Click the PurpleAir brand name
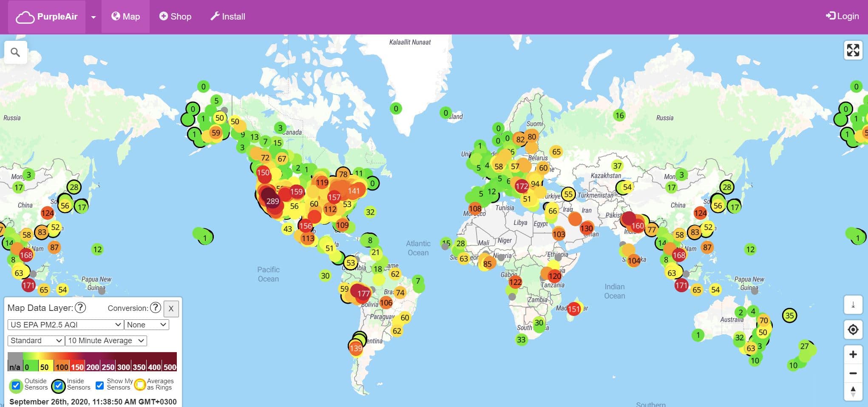Viewport: 868px width, 407px height. click(57, 17)
